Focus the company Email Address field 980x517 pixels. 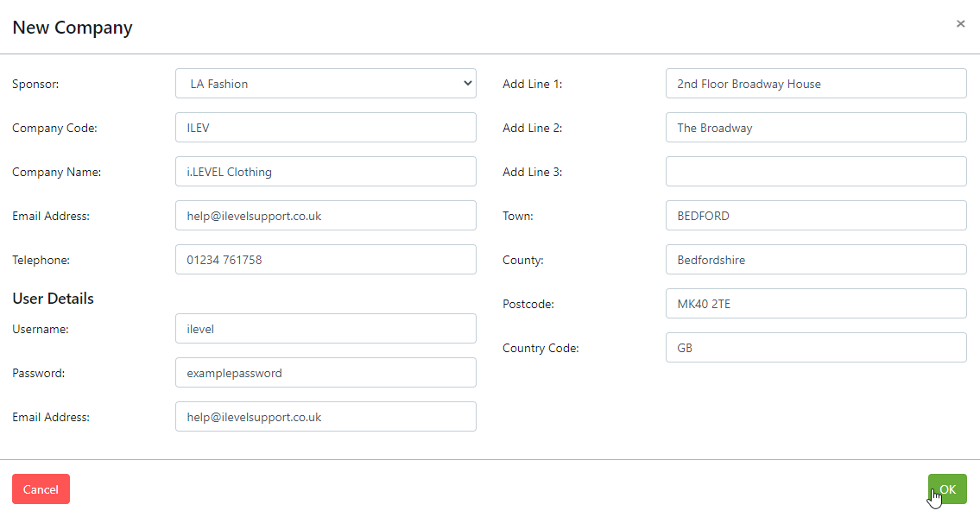[x=326, y=216]
